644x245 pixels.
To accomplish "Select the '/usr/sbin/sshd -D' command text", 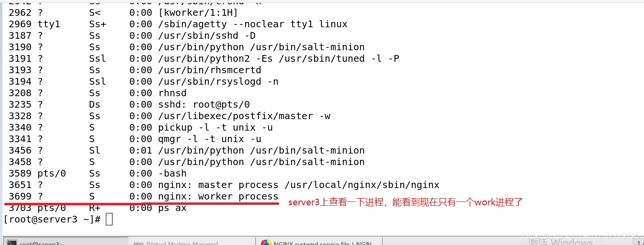I will tap(206, 36).
